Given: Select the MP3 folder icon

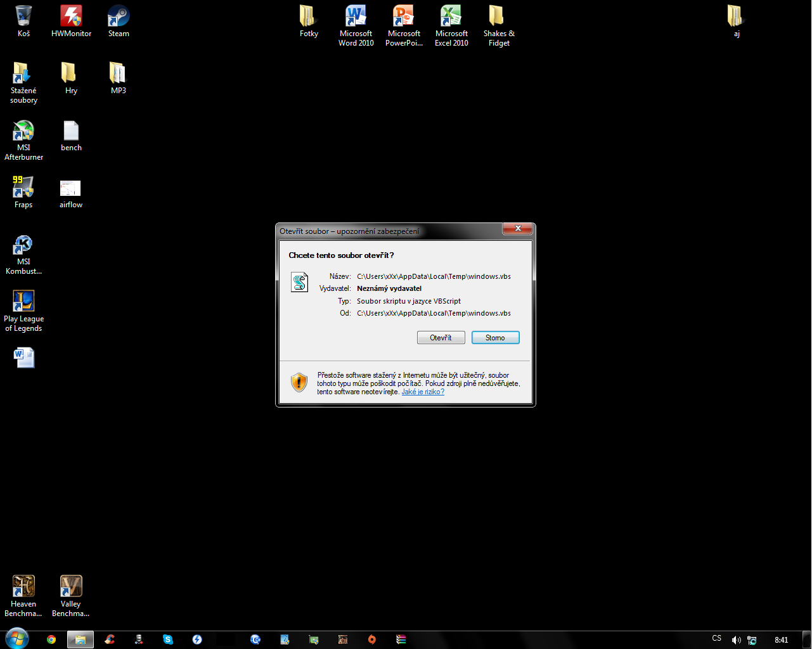Looking at the screenshot, I should (119, 79).
